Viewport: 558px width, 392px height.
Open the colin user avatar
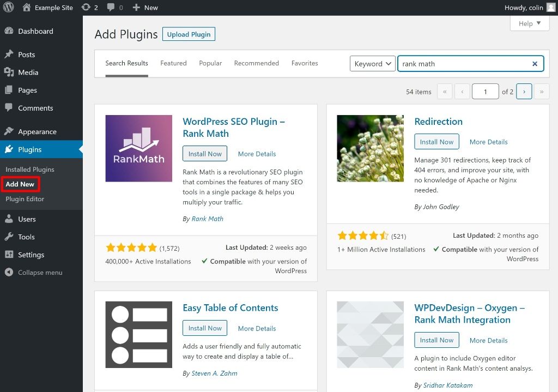click(x=550, y=7)
